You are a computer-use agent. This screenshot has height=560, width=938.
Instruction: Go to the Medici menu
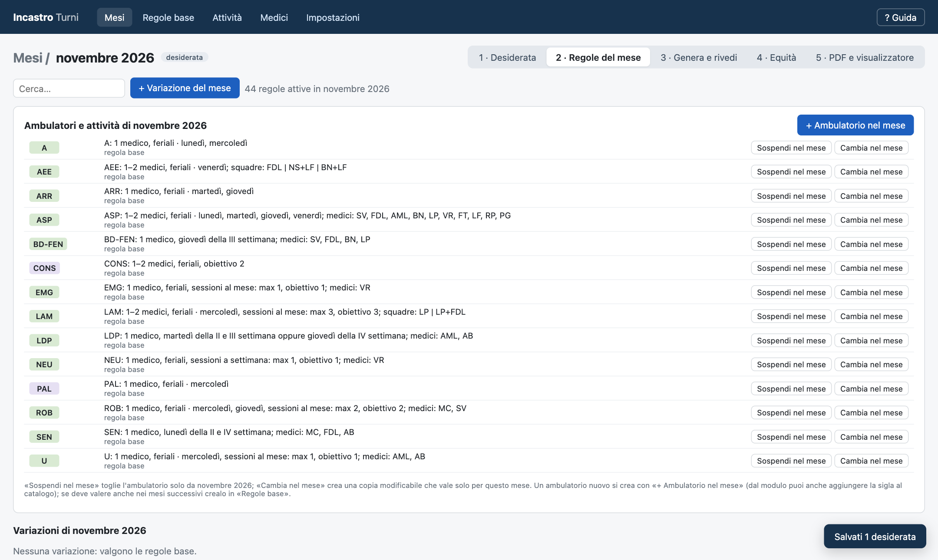tap(274, 17)
